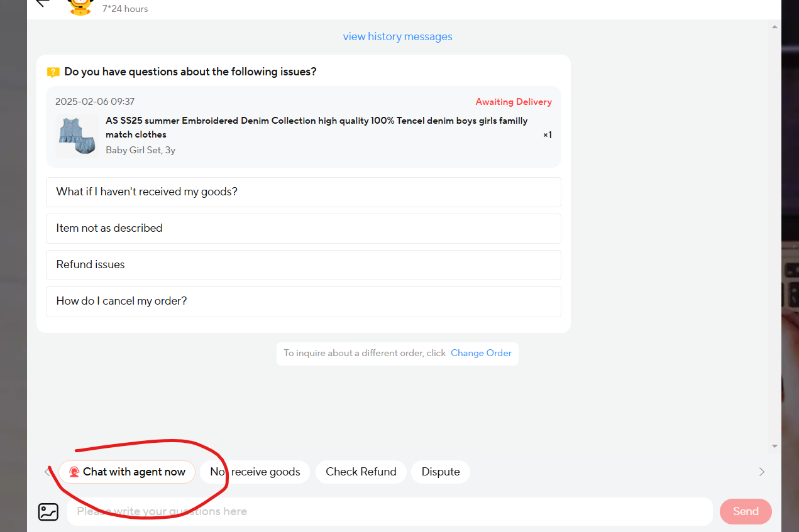Screen dimensions: 799x532
Task: Click the support bot avatar icon
Action: coord(80,5)
